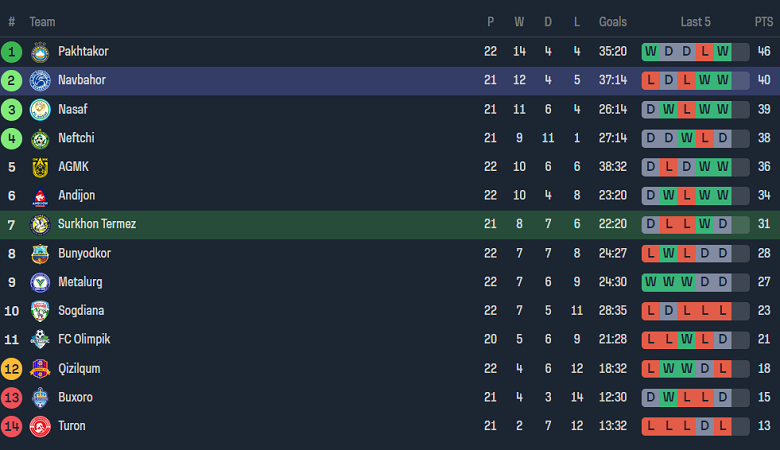Click the Surkhon Termez team badge

40,225
